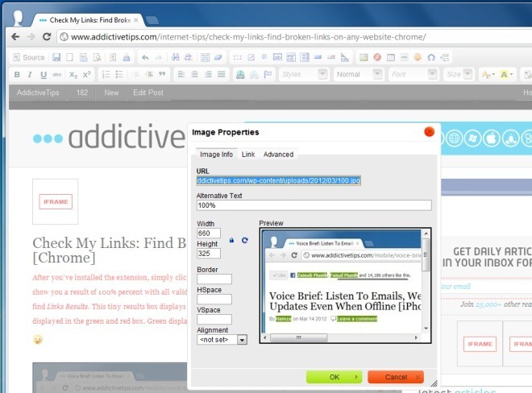Open the background color picker
This screenshot has height=393, width=532.
tap(506, 75)
